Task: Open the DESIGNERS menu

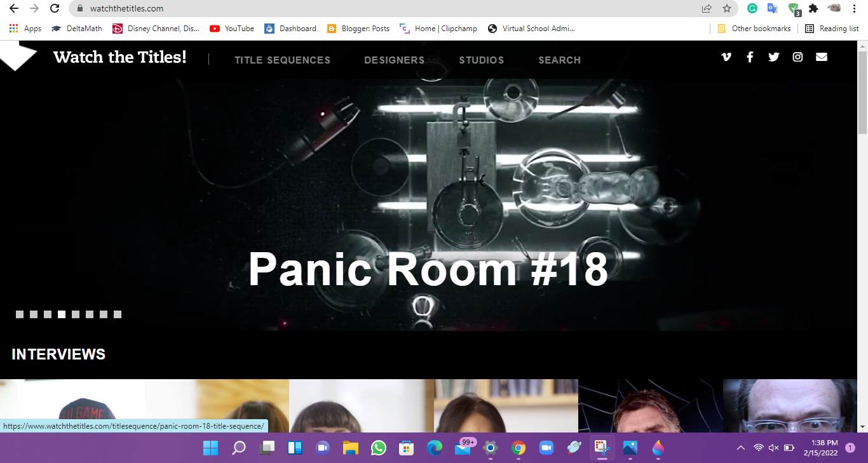Action: pos(395,60)
